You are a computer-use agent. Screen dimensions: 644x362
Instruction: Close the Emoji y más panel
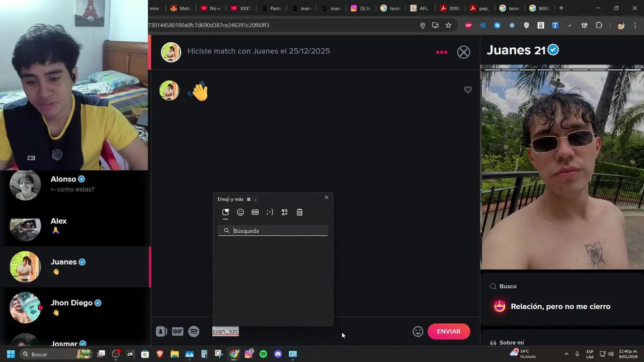pos(327,198)
